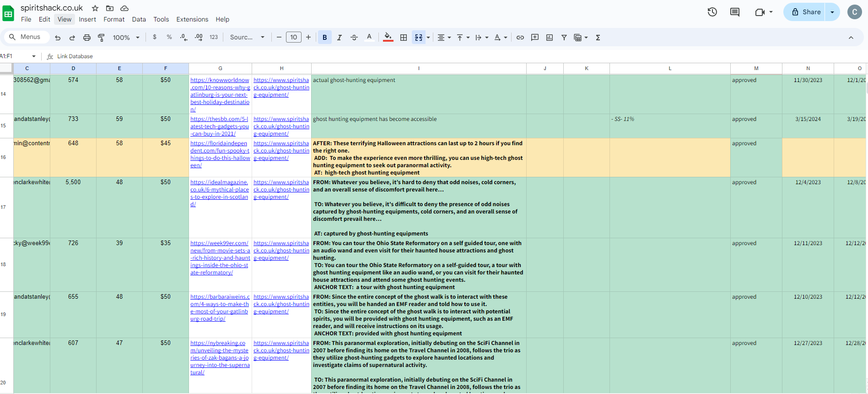Check cloud save status icon
This screenshot has height=394, width=868.
pyautogui.click(x=124, y=8)
